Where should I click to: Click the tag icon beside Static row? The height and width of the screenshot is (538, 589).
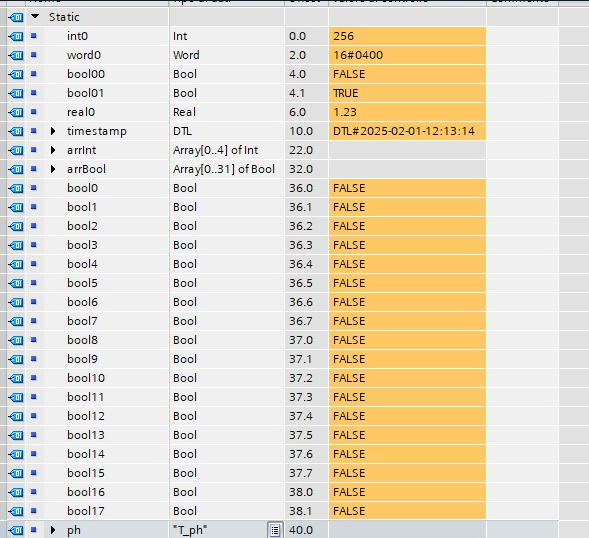16,17
